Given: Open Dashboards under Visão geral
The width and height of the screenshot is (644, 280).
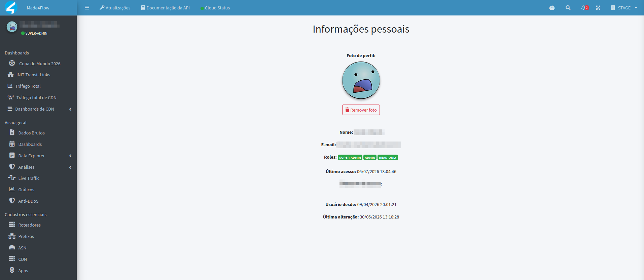Looking at the screenshot, I should [30, 144].
